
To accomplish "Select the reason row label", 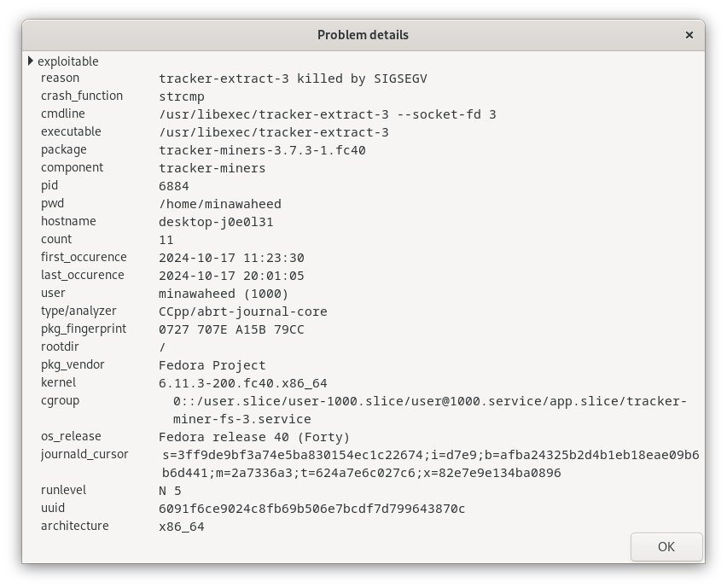I will (60, 78).
